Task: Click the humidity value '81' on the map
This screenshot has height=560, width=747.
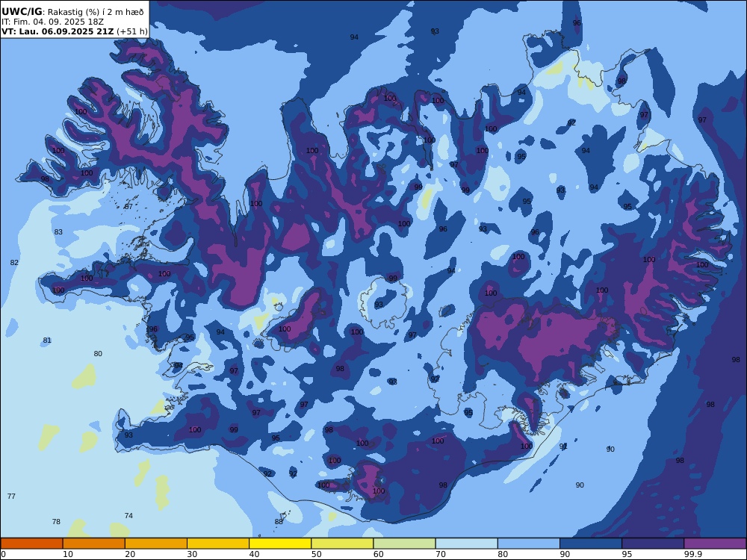Action: tap(47, 340)
